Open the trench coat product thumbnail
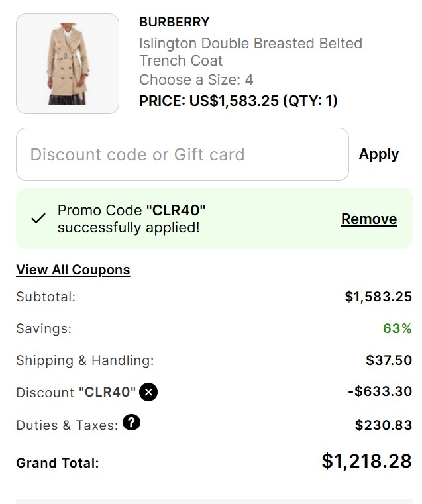The height and width of the screenshot is (504, 422). click(68, 64)
